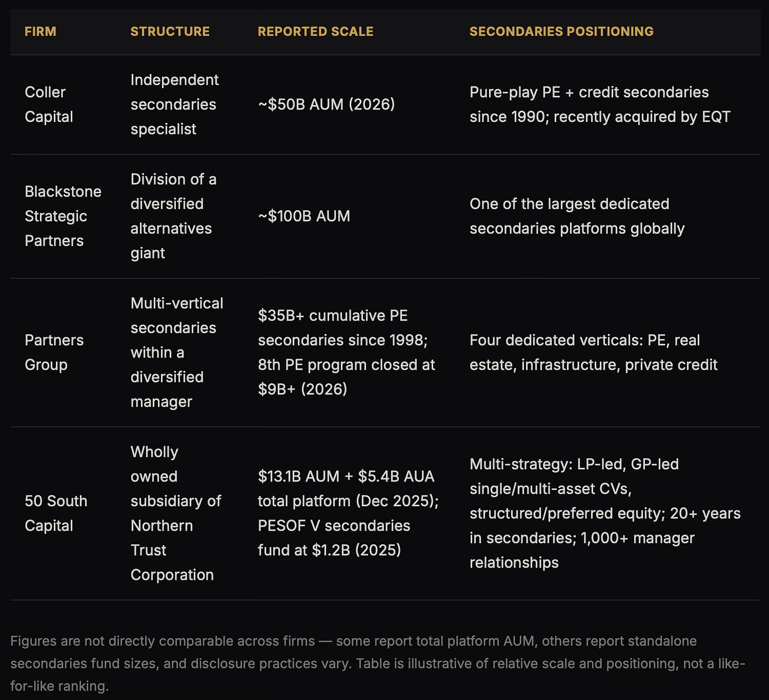This screenshot has height=700, width=769.
Task: Select the Coller Capital firm cell
Action: 49,105
